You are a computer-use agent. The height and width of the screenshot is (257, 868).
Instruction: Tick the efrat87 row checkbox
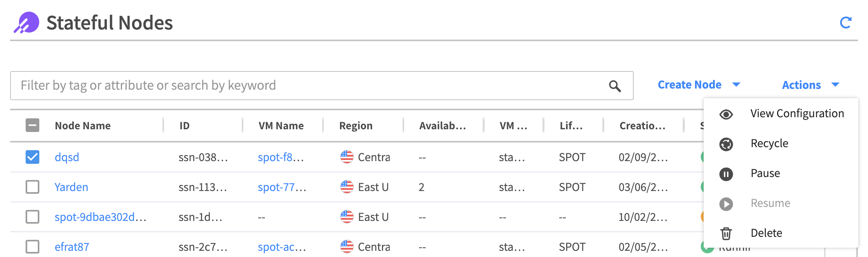click(x=33, y=247)
